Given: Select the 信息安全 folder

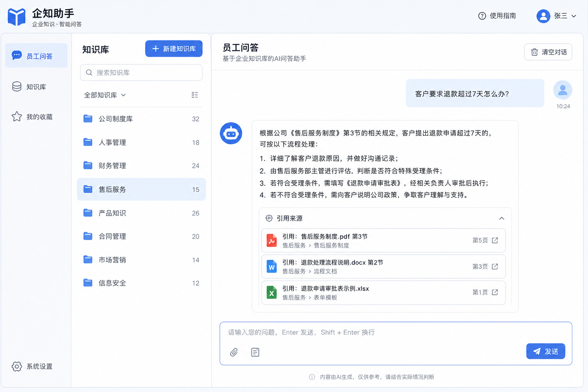Looking at the screenshot, I should point(141,283).
